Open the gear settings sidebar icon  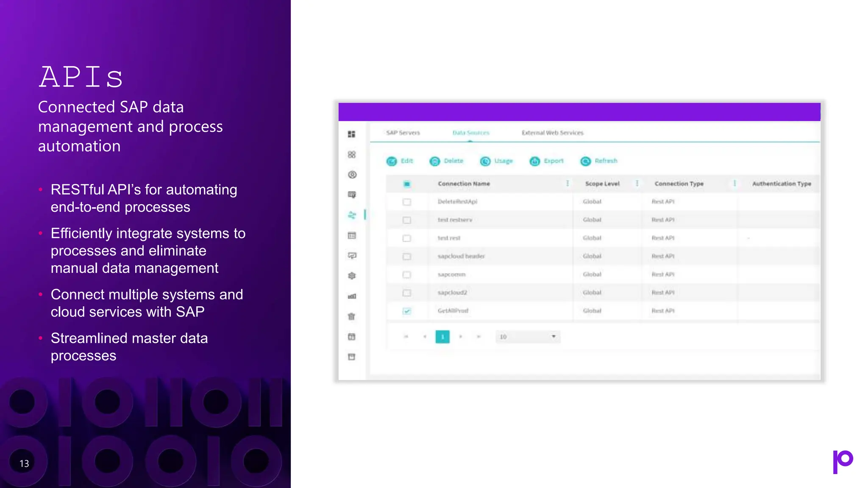[x=352, y=276]
